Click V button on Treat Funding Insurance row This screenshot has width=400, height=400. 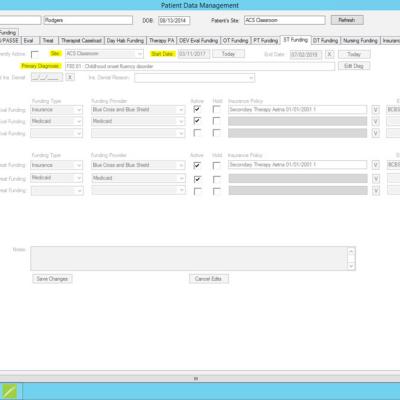point(376,165)
